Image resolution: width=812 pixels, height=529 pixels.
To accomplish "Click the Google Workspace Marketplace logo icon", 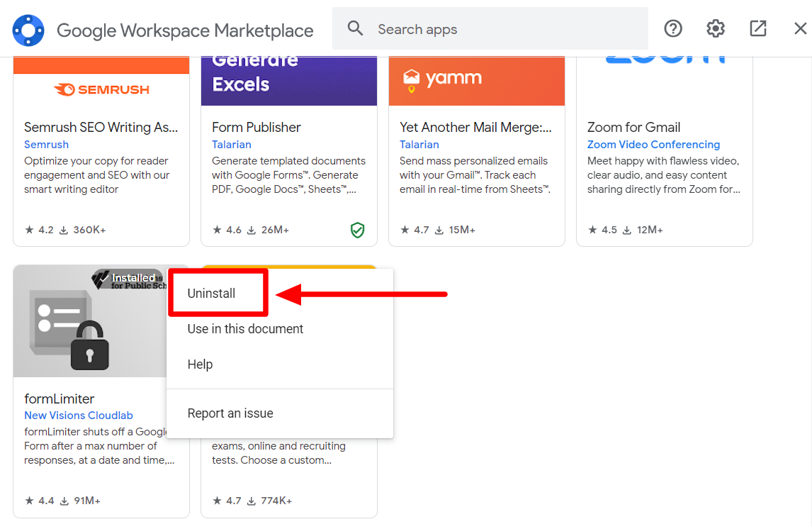I will click(x=28, y=30).
